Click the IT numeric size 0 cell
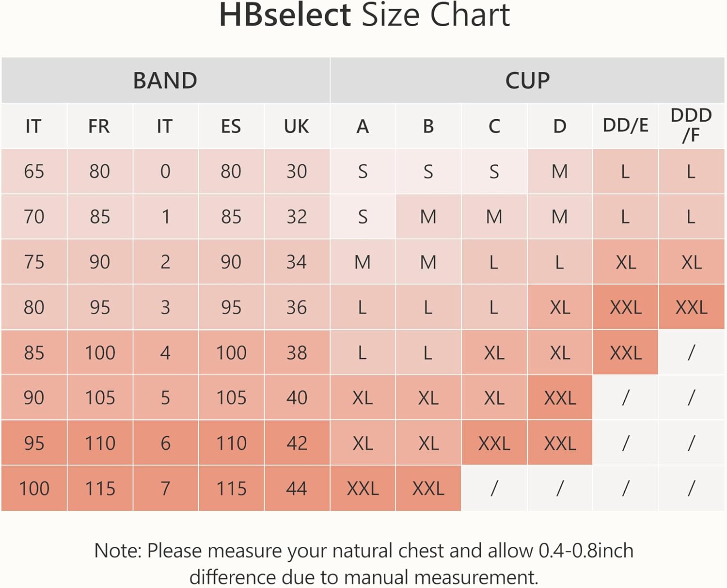This screenshot has width=727, height=588. click(165, 172)
